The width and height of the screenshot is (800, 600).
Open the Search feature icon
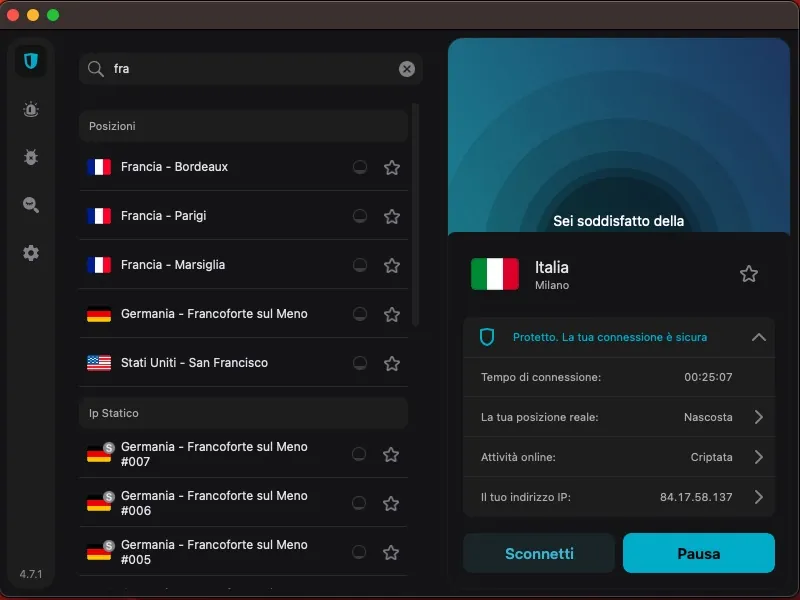(30, 205)
